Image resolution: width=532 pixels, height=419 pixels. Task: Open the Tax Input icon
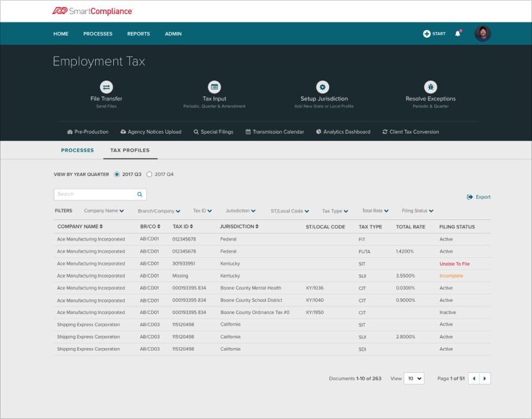point(214,87)
